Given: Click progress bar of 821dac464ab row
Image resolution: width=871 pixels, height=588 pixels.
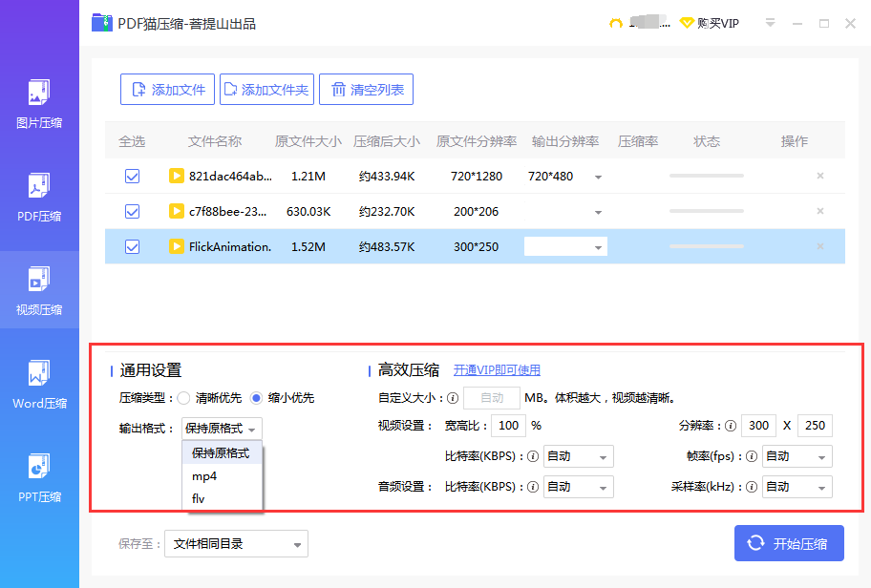Looking at the screenshot, I should point(706,176).
